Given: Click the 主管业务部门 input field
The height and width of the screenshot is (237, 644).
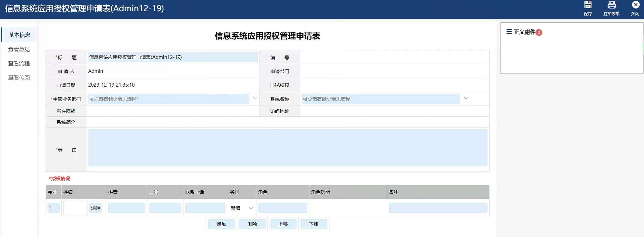Looking at the screenshot, I should [x=168, y=99].
